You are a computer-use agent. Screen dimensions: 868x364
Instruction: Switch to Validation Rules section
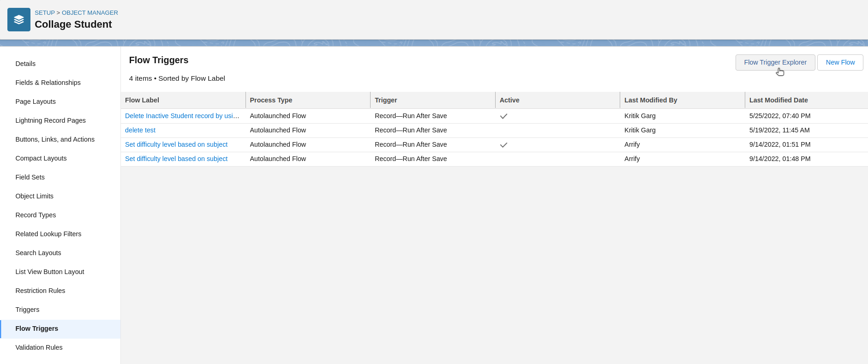pyautogui.click(x=39, y=347)
